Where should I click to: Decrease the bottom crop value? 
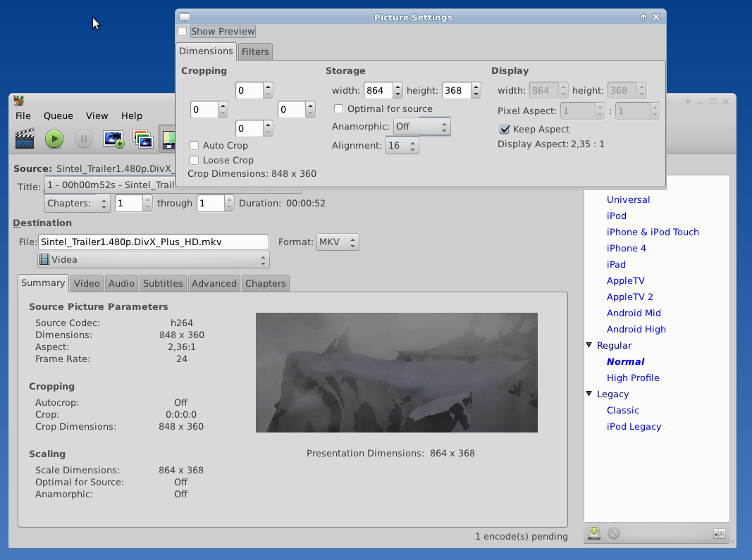coord(268,132)
